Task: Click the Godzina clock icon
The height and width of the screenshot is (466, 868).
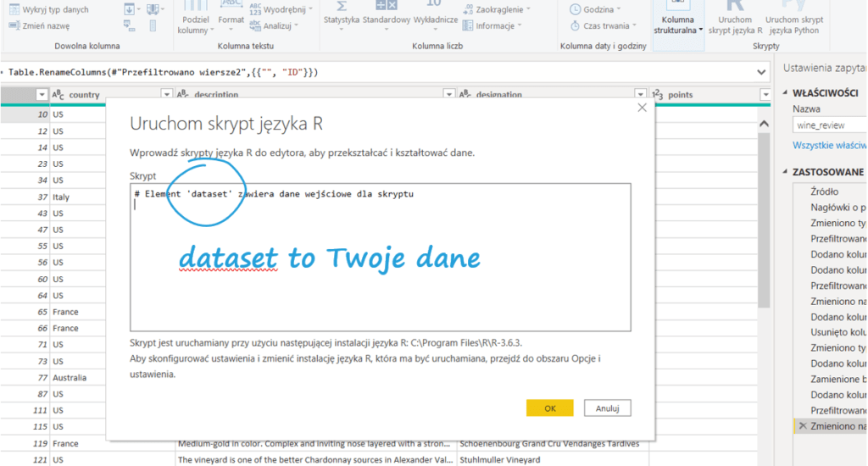Action: 574,9
